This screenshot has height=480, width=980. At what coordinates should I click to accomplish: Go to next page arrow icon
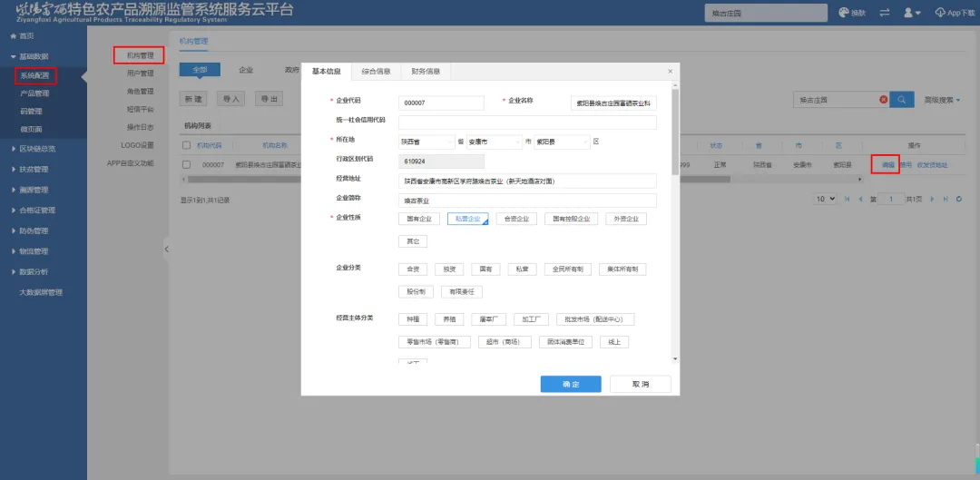tap(933, 199)
